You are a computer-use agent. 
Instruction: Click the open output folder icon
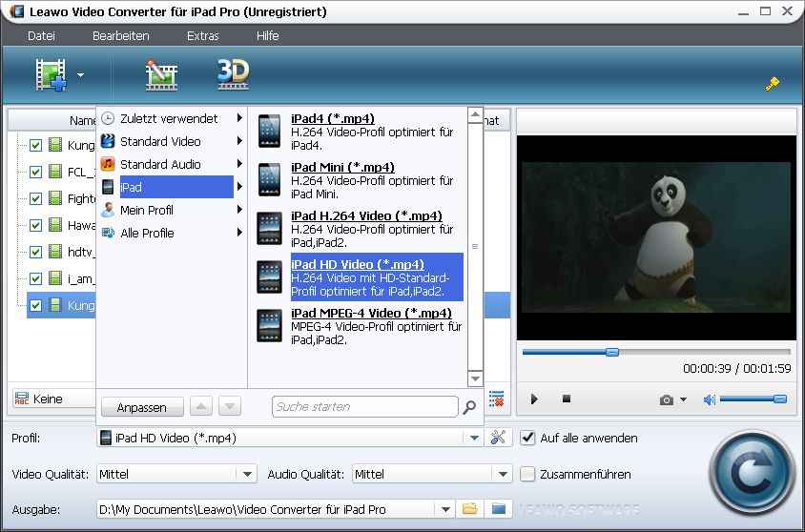(470, 509)
